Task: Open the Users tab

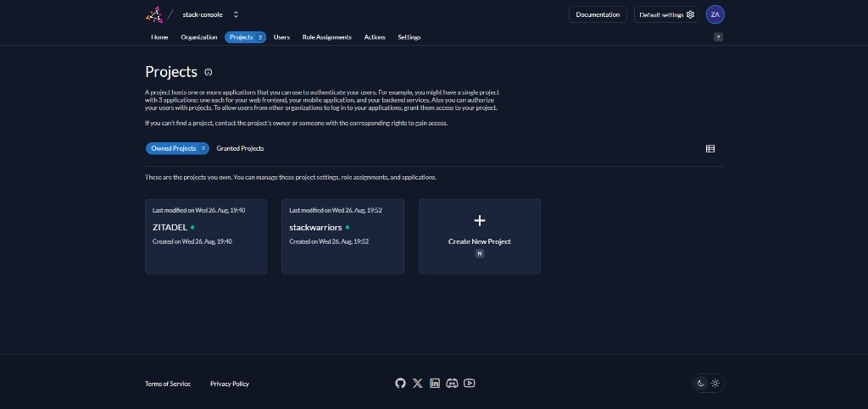Action: coord(281,37)
